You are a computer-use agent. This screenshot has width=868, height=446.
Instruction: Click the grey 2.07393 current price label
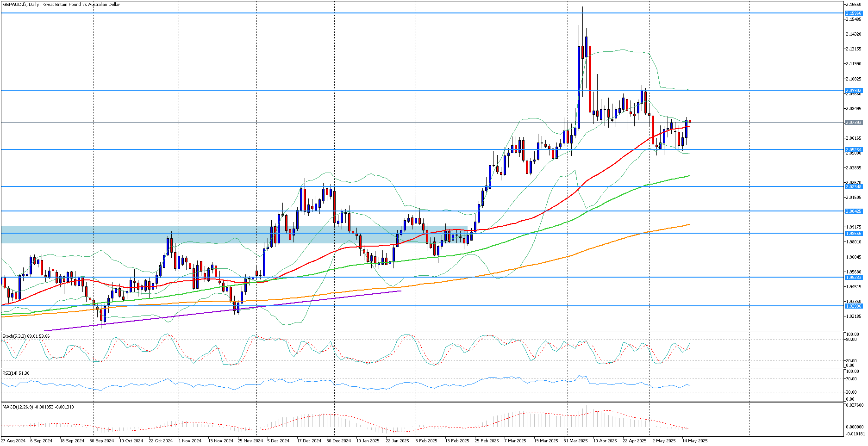(853, 123)
